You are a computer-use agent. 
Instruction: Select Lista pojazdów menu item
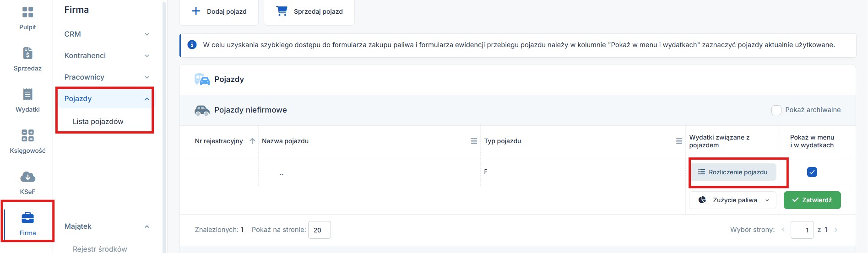[x=98, y=121]
